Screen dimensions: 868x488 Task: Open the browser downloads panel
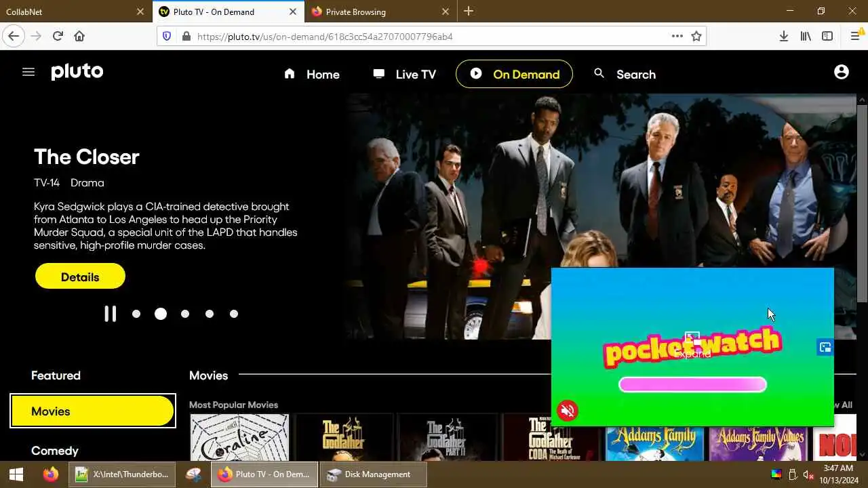point(784,36)
